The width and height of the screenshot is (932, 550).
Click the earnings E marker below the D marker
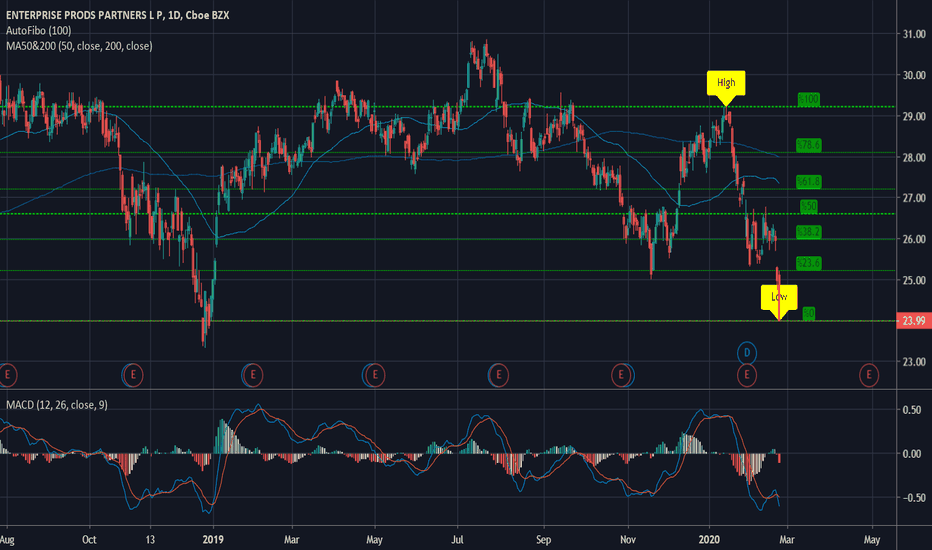click(x=747, y=375)
